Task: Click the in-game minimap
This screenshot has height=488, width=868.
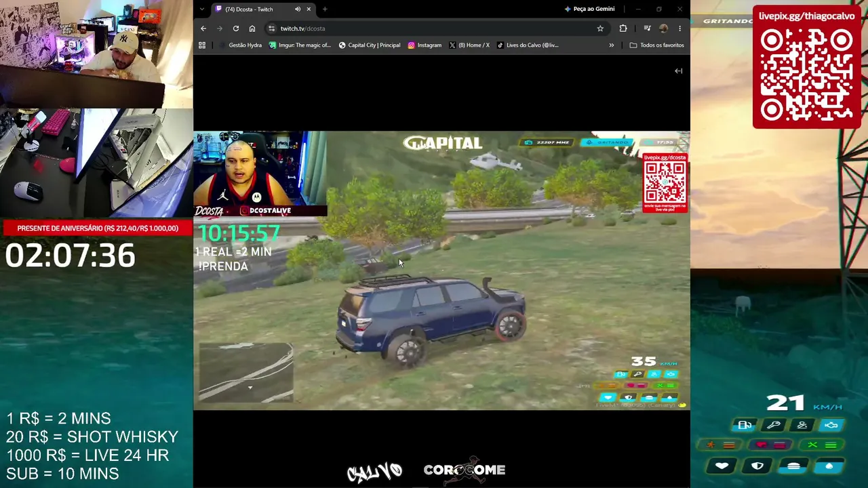Action: (x=246, y=373)
